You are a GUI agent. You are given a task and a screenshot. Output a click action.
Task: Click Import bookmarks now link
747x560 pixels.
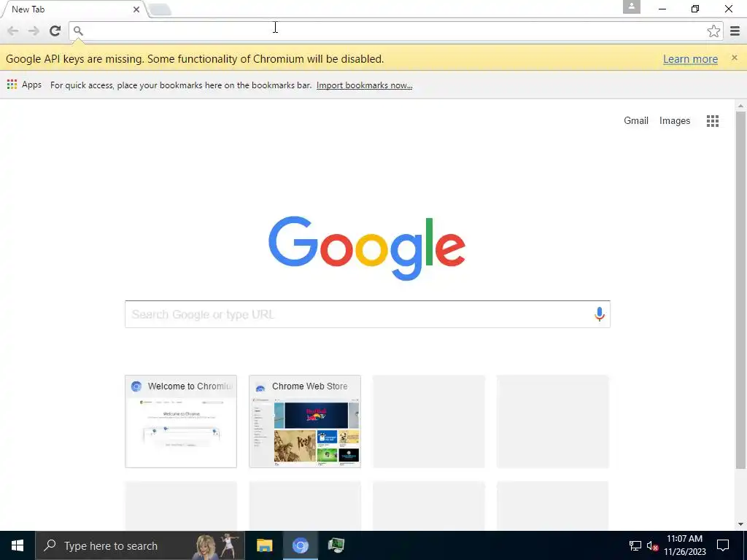(365, 85)
